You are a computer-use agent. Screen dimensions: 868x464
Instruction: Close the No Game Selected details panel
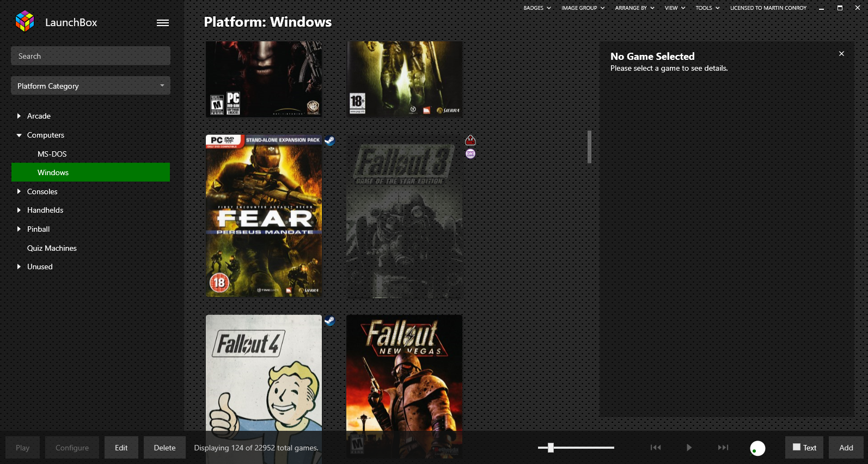coord(841,54)
